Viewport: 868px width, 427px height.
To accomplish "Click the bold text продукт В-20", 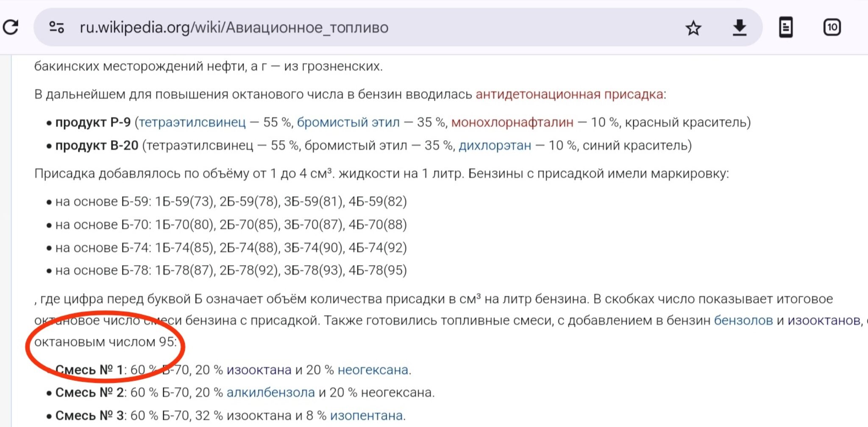I will (97, 146).
